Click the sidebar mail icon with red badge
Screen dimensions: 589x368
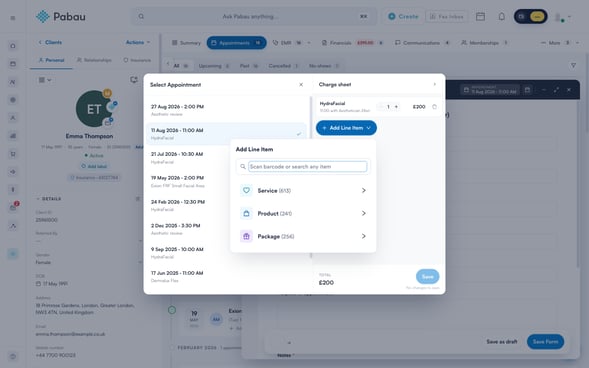(14, 207)
